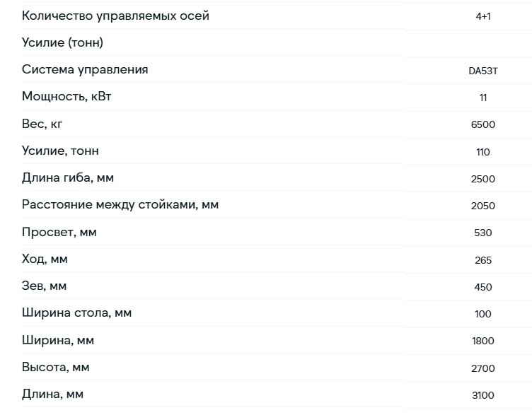This screenshot has width=532, height=415.
Task: Click the 'Мощность, кВт' label
Action: coord(66,97)
